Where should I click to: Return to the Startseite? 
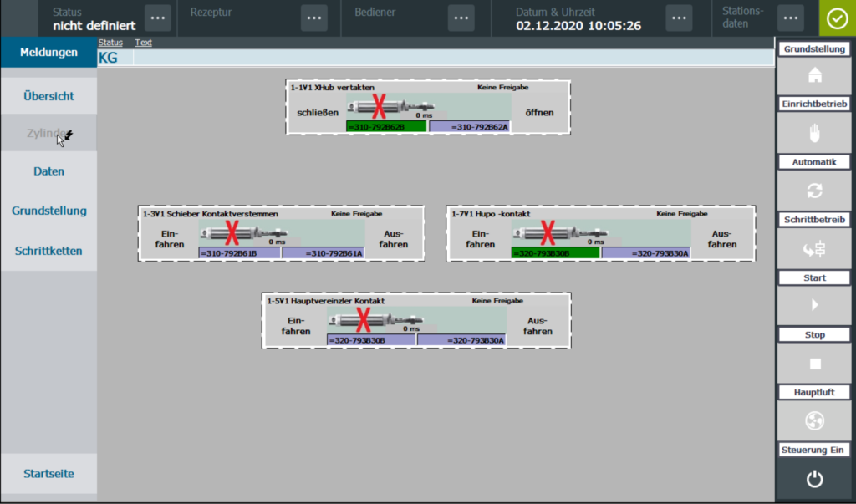pos(48,473)
